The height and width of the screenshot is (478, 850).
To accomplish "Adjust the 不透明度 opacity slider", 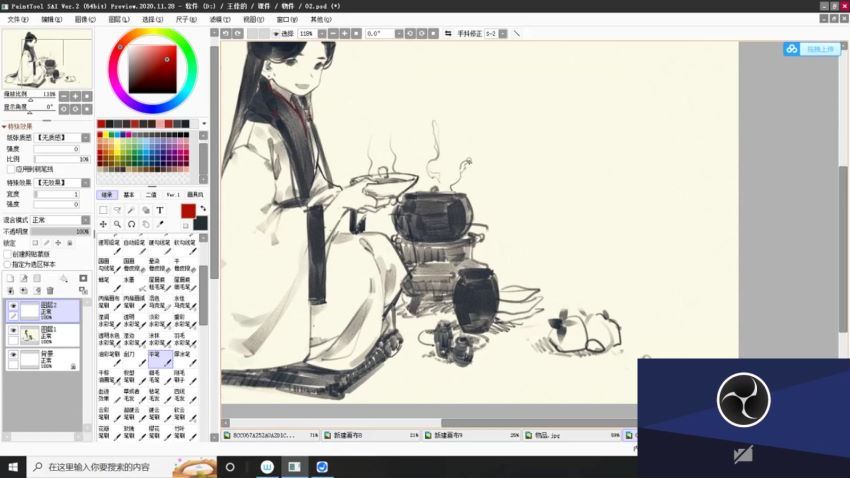I will pos(61,231).
